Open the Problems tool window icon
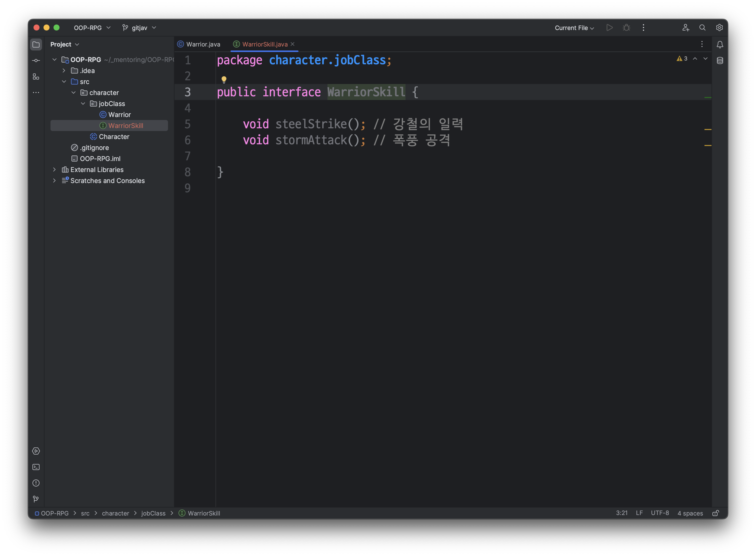 (36, 483)
